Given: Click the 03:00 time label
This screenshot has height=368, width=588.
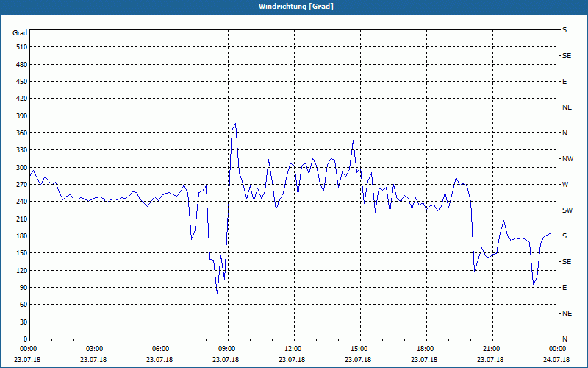Looking at the screenshot, I should click(96, 349).
